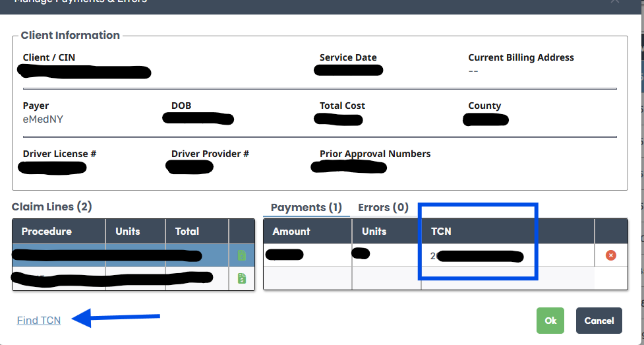Select the second claim line row
The width and height of the screenshot is (644, 345).
(x=119, y=278)
